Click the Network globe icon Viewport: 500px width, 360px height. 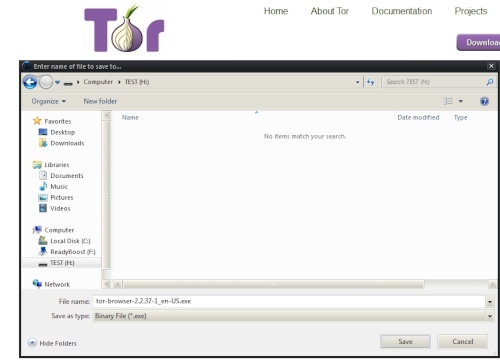37,284
